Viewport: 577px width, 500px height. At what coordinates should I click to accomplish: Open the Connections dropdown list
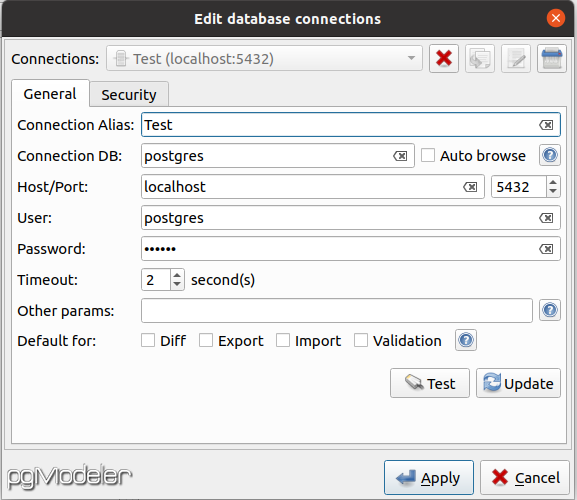264,58
